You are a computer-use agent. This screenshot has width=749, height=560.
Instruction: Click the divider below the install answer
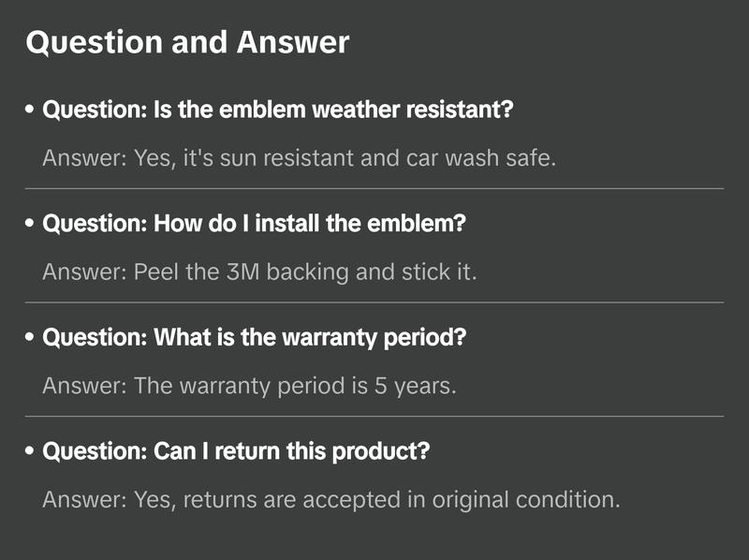point(374,302)
